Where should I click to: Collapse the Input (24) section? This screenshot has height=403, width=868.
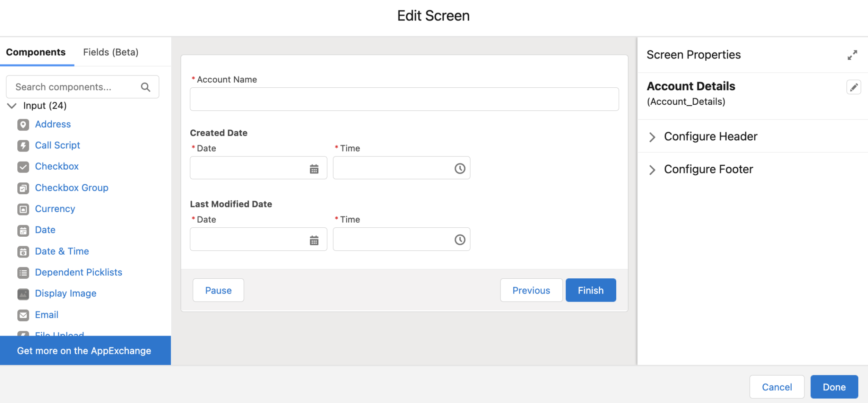coord(11,106)
